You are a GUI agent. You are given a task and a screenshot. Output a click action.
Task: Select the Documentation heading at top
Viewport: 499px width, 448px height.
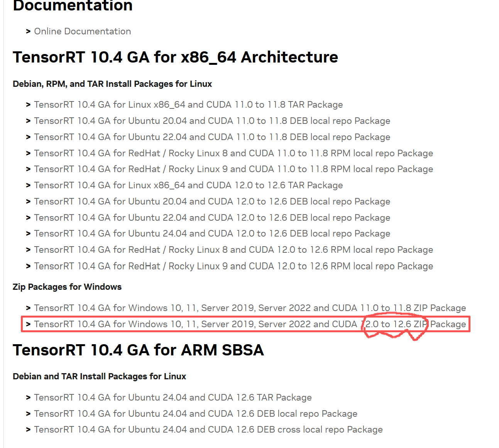coord(73,5)
